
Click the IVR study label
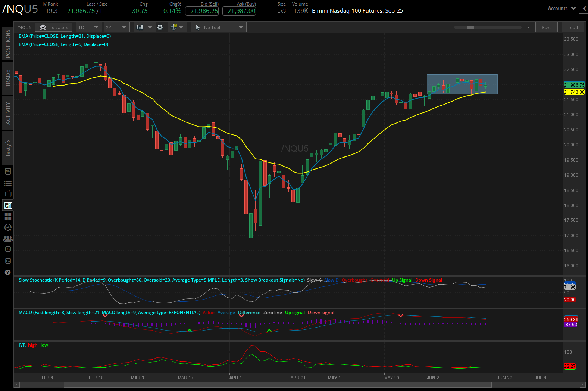pyautogui.click(x=22, y=345)
